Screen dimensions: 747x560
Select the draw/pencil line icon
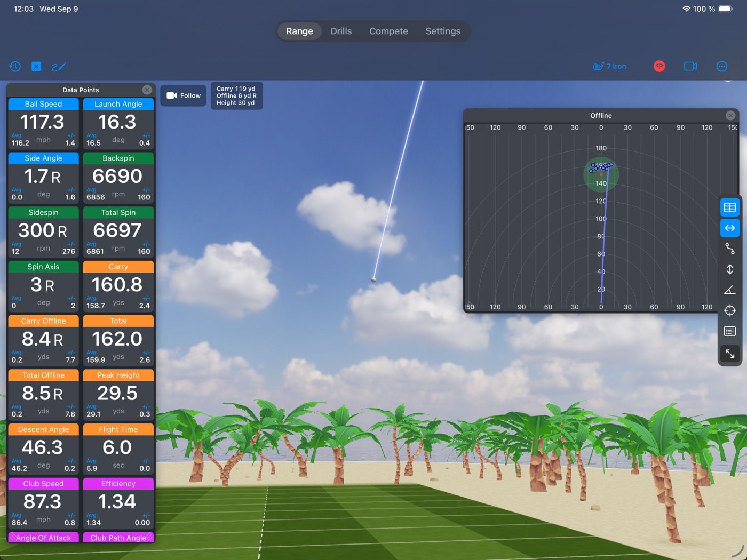tap(59, 67)
